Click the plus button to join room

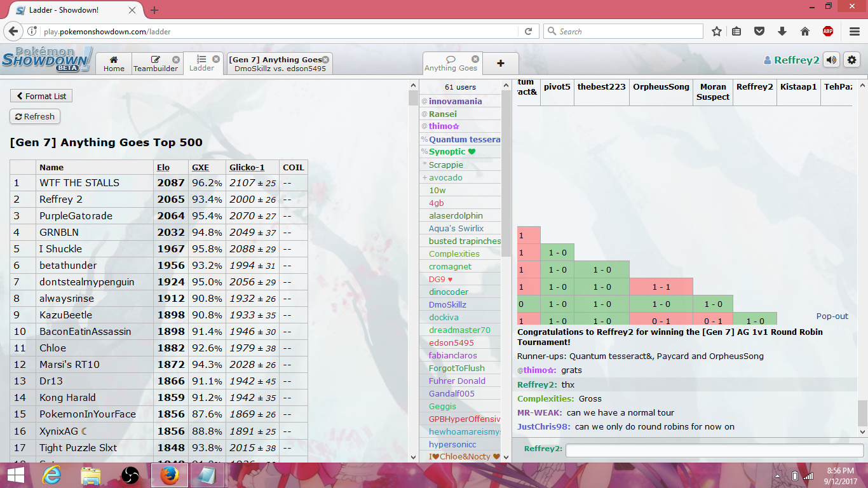point(501,64)
